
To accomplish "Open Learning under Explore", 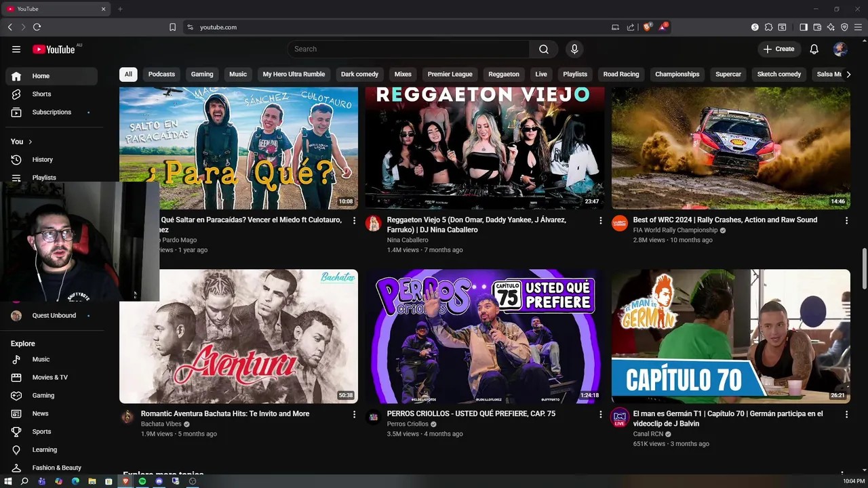I will tap(52, 449).
